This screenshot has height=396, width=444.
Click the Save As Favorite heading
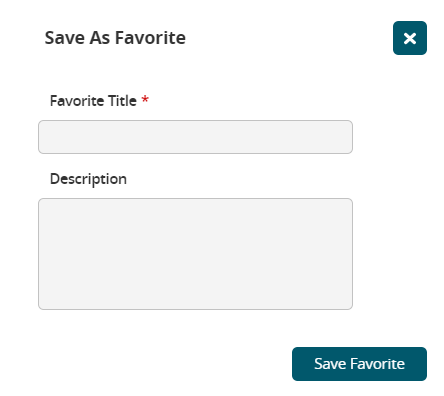pos(115,38)
